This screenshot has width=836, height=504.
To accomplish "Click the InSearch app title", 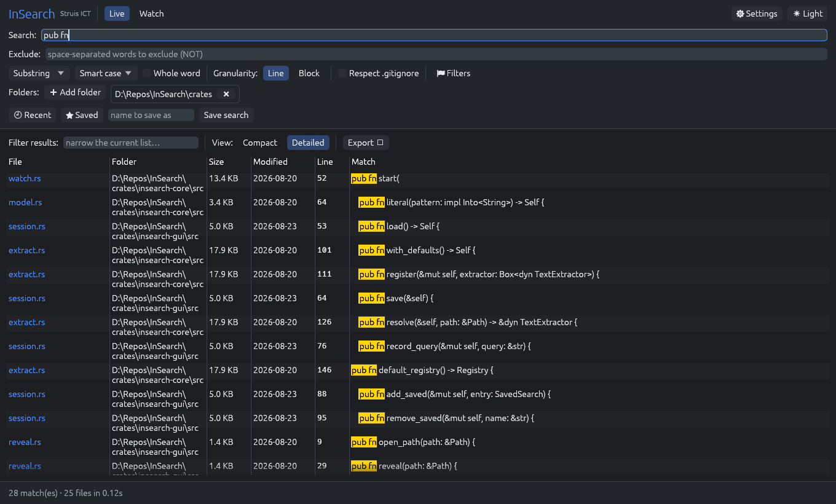I will click(32, 14).
